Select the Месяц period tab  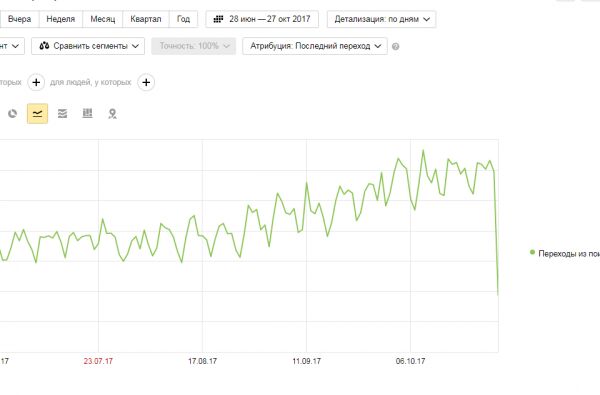[x=103, y=19]
